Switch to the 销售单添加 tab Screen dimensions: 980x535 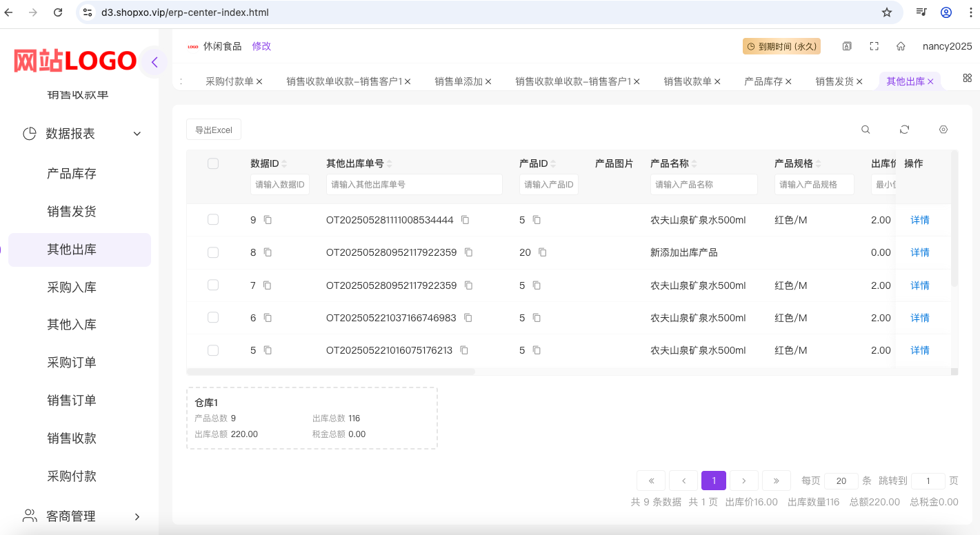(x=459, y=81)
